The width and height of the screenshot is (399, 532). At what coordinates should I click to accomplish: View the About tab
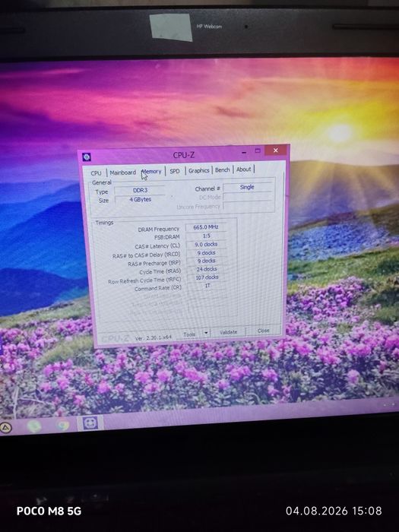pos(244,169)
